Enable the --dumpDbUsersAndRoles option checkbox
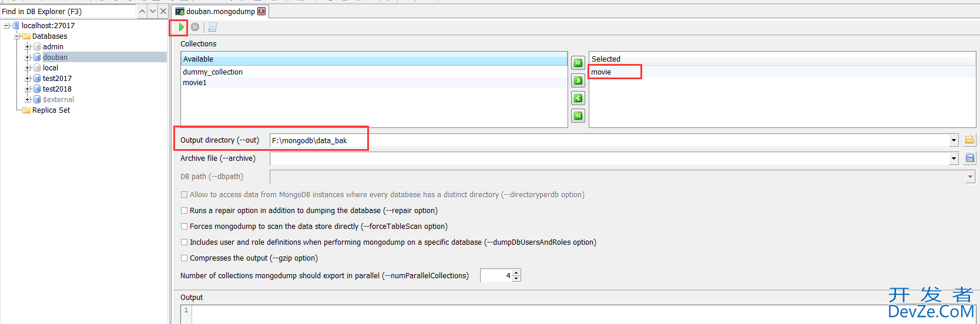 point(184,242)
